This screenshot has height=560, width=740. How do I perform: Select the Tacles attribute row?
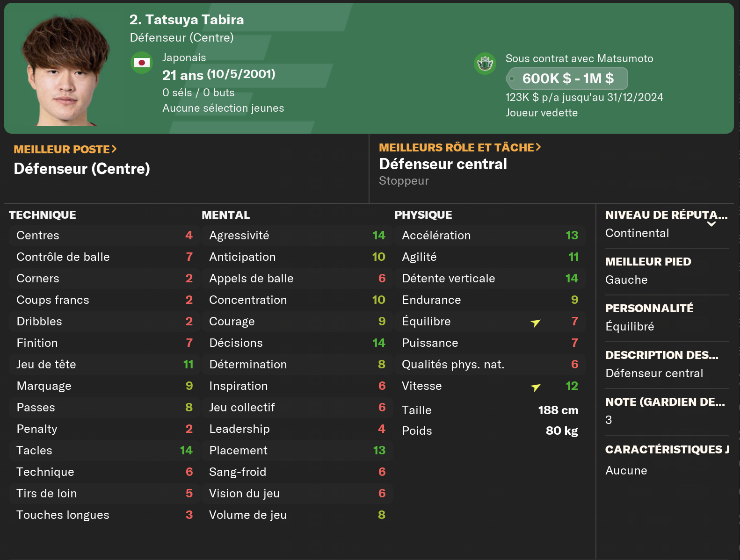coord(104,450)
